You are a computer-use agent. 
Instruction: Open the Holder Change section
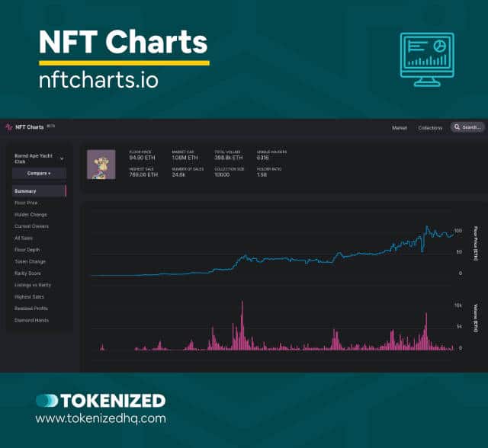point(30,215)
